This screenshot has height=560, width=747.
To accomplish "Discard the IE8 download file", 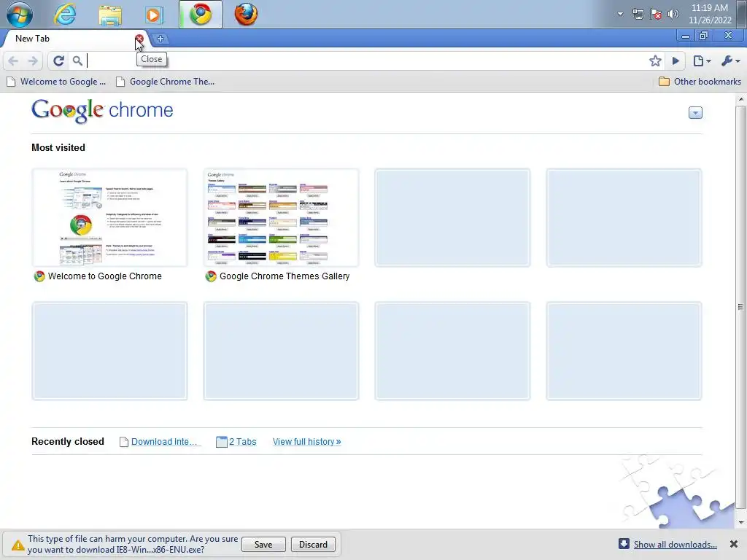I will pyautogui.click(x=313, y=544).
